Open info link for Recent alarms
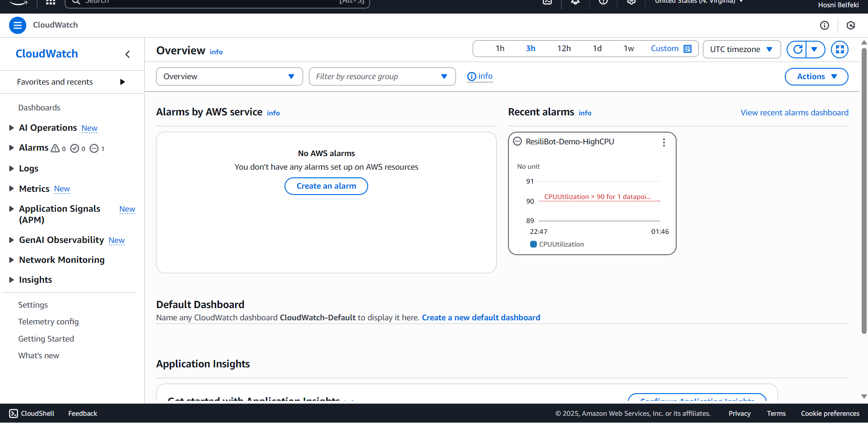868x423 pixels. [585, 113]
